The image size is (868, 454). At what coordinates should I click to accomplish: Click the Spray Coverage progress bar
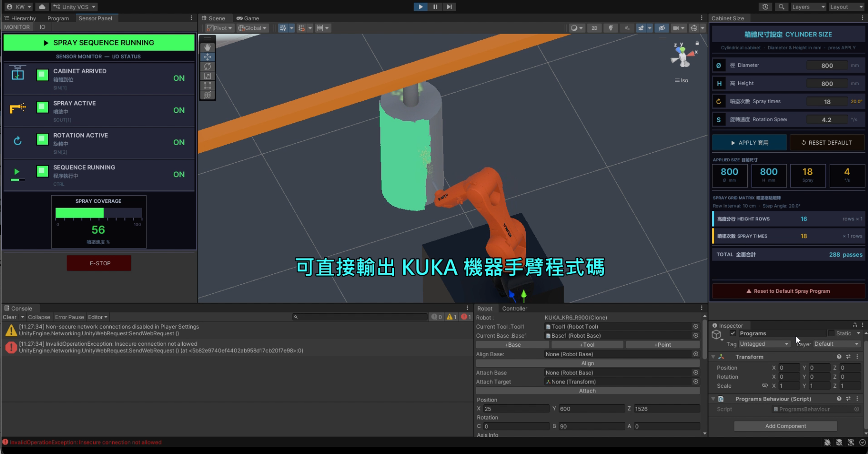(x=98, y=213)
